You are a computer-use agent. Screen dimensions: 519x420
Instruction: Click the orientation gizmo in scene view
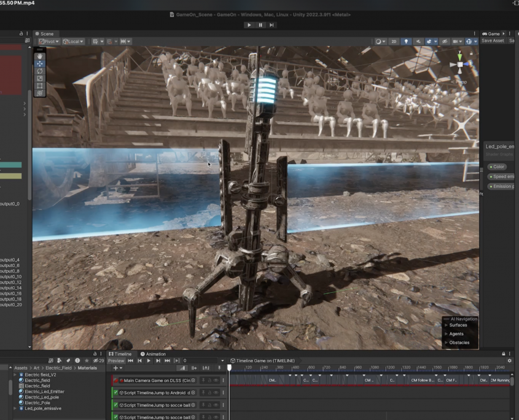459,65
